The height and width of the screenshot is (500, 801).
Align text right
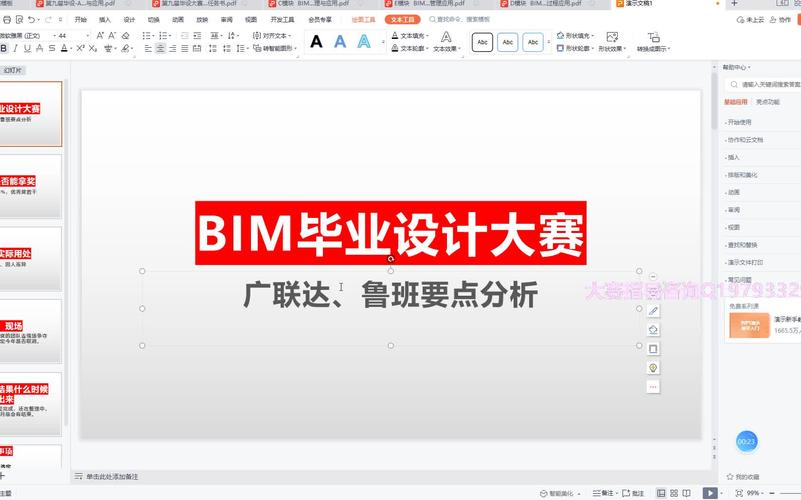[173, 49]
